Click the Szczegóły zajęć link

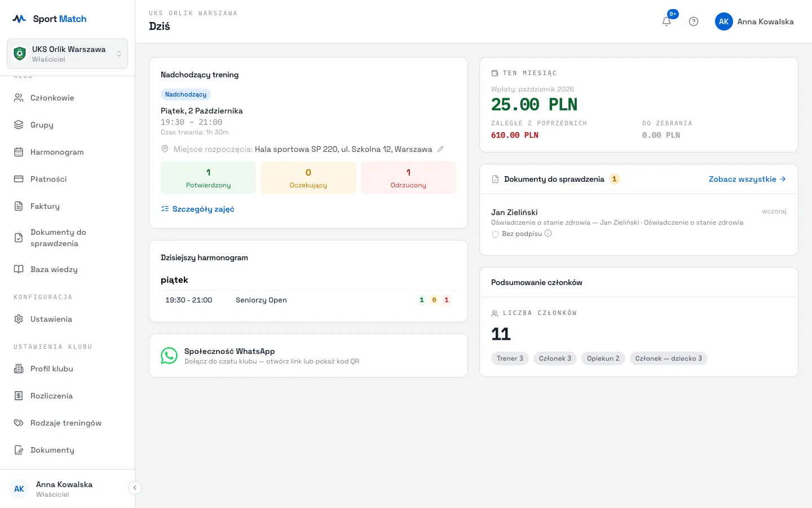point(197,209)
